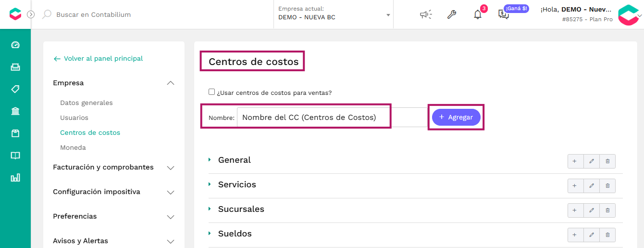Delete the General cost center with trash icon
Viewport: 644px width, 248px height.
point(607,161)
